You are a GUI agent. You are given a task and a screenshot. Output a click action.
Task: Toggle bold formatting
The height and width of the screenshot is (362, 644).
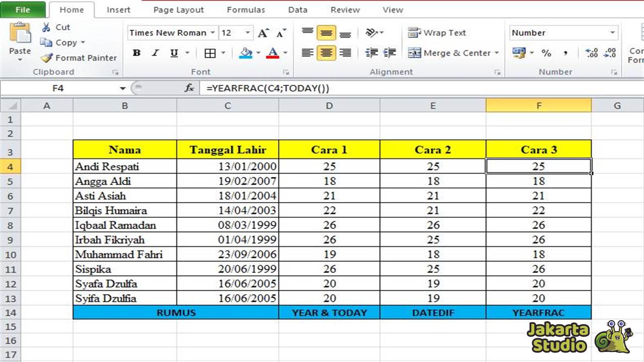[x=136, y=52]
